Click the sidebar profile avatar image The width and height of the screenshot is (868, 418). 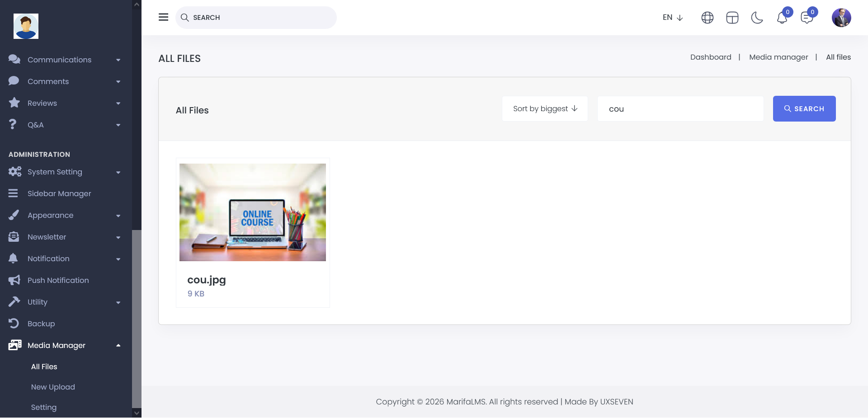point(26,26)
